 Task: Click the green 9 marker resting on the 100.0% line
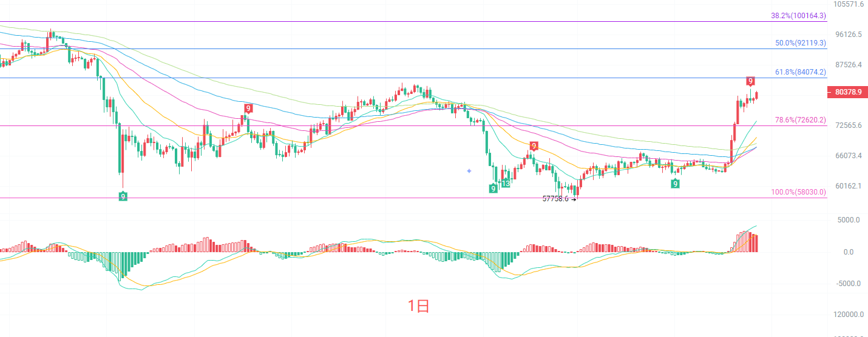pyautogui.click(x=123, y=196)
